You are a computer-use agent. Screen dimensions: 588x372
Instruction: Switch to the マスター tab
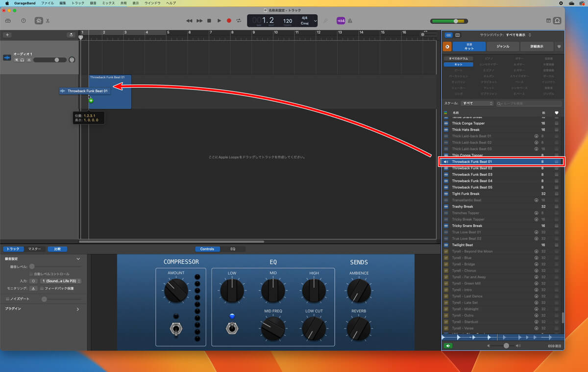tap(34, 249)
